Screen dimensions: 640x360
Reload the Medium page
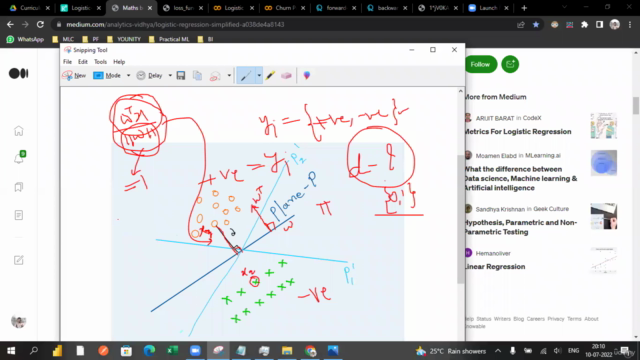tap(40, 24)
